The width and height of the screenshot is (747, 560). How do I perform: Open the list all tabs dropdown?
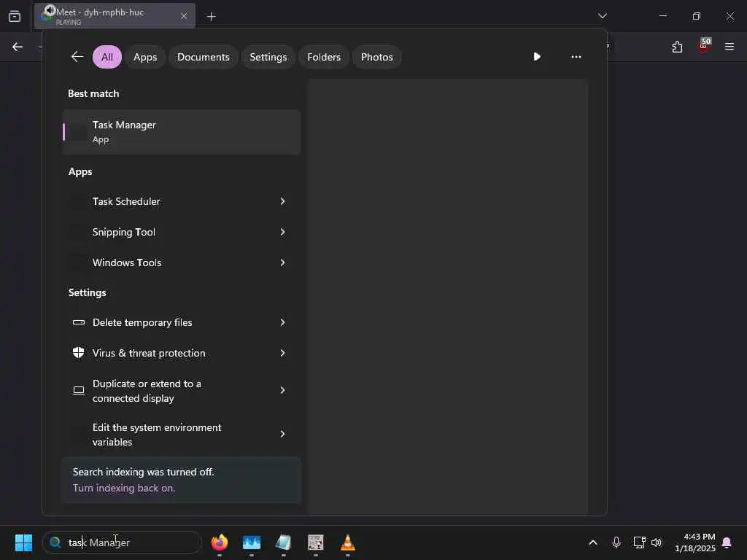602,16
